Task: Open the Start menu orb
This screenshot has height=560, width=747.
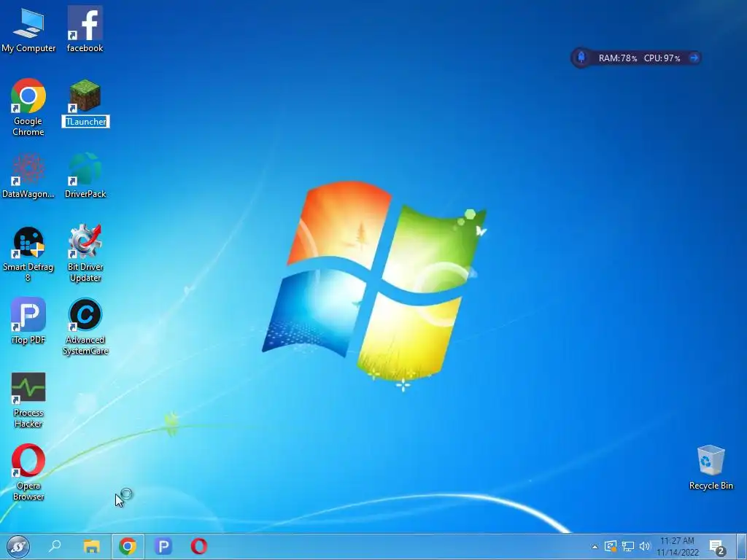Action: [18, 546]
